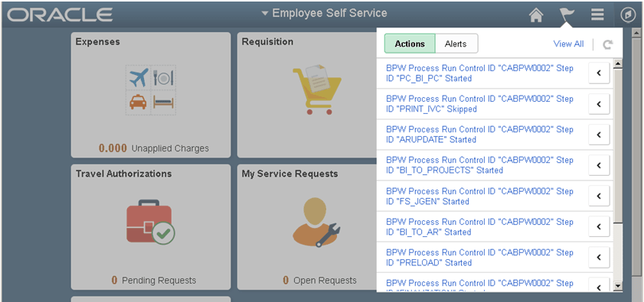Expand chevron for the ARUPDATE notification
The image size is (644, 302).
coord(599,134)
